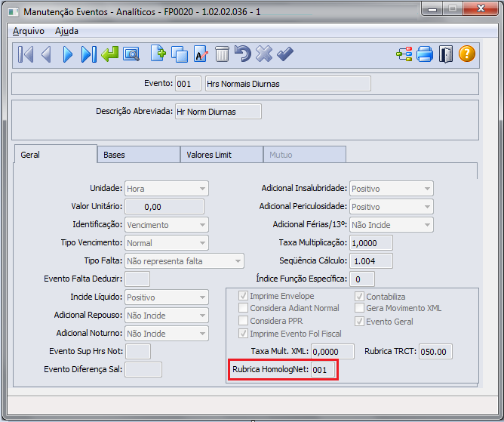Click the Evento Sup Hrs Not field

(x=138, y=351)
